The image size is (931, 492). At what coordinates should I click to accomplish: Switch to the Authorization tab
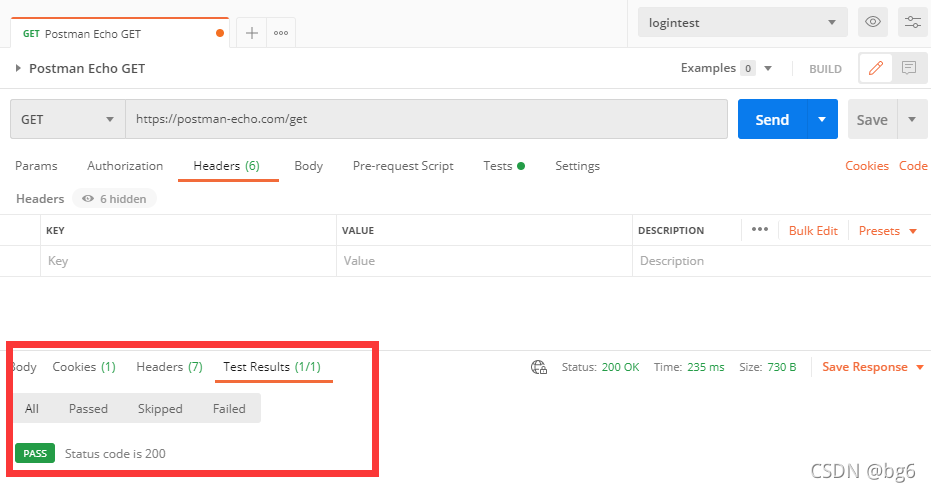125,166
